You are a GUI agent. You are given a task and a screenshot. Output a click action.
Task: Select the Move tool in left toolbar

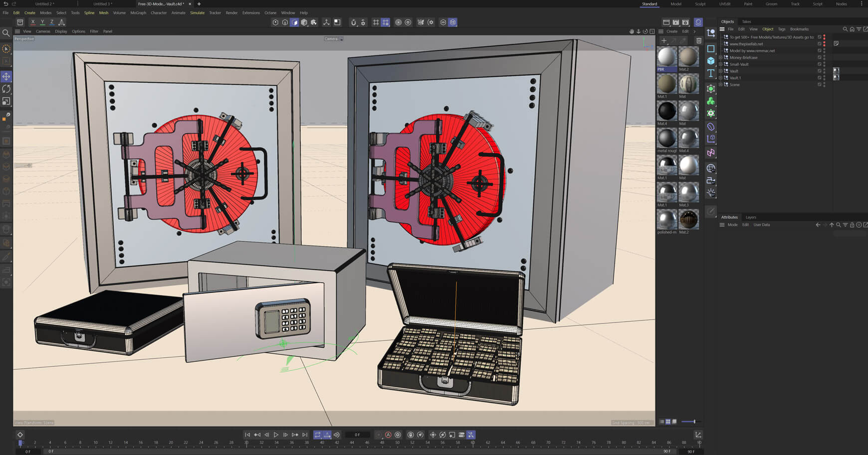click(6, 76)
